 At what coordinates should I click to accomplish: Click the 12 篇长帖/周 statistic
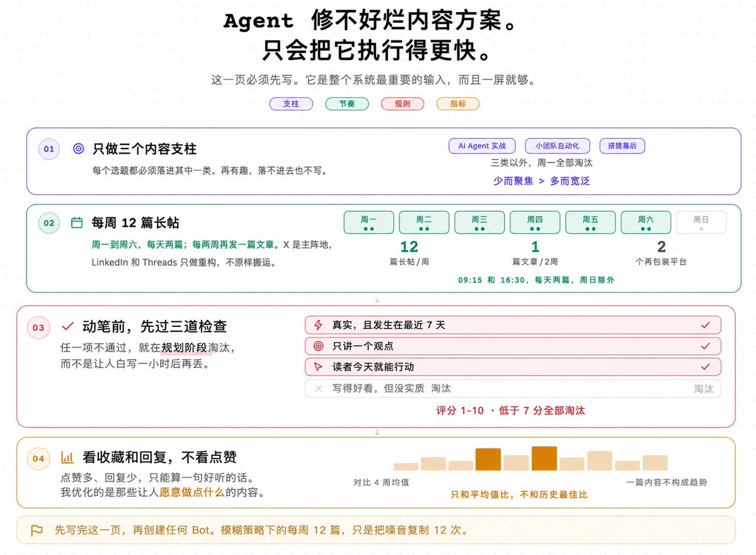click(x=409, y=253)
